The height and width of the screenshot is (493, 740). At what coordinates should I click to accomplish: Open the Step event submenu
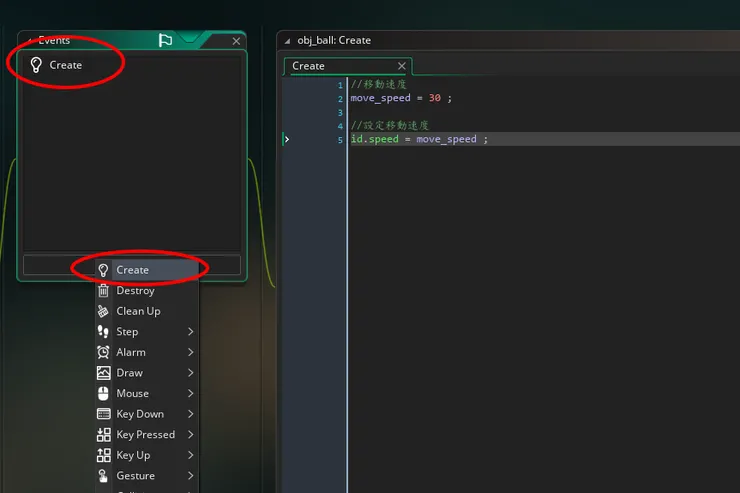coord(147,332)
